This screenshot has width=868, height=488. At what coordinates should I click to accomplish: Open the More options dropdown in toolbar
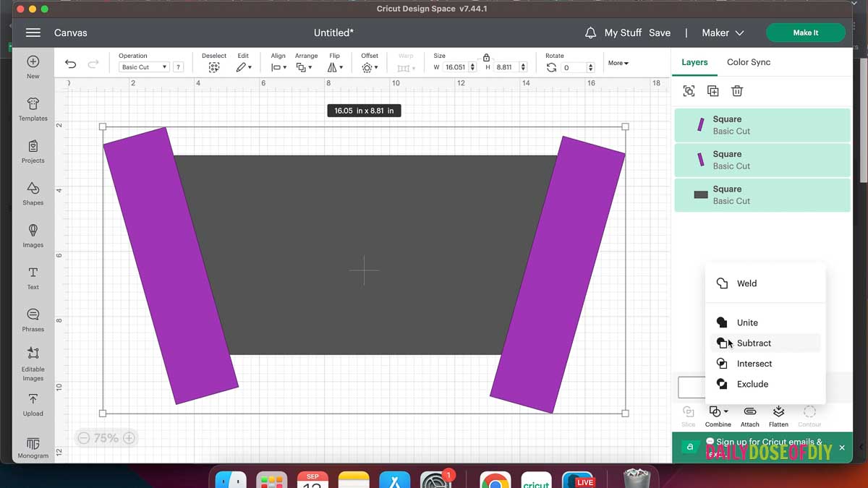point(618,63)
